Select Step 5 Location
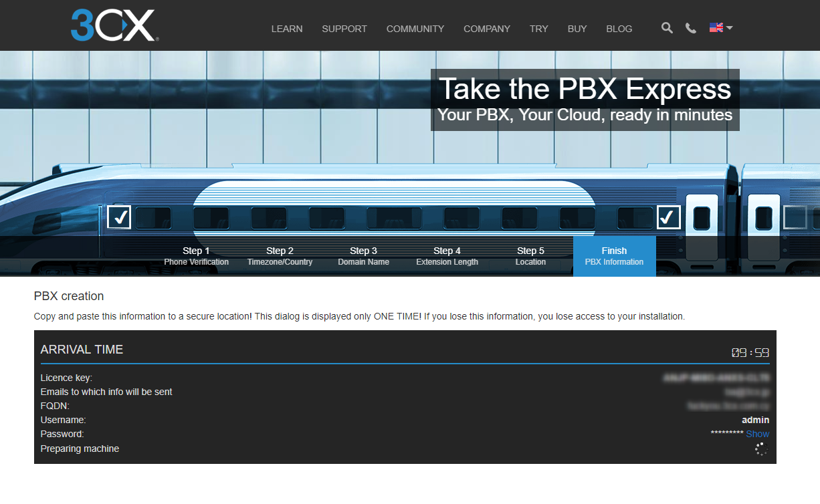This screenshot has height=504, width=820. coord(531,256)
